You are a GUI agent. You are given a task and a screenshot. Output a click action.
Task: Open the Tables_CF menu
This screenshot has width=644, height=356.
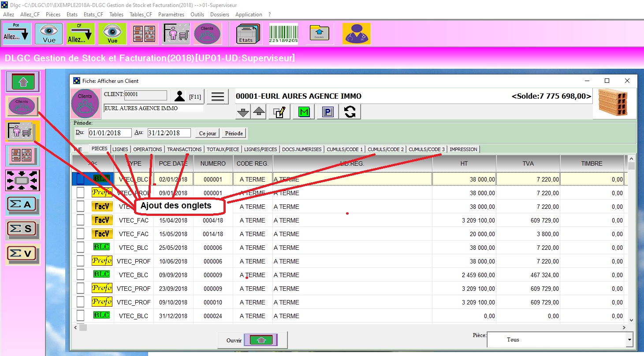pos(141,15)
